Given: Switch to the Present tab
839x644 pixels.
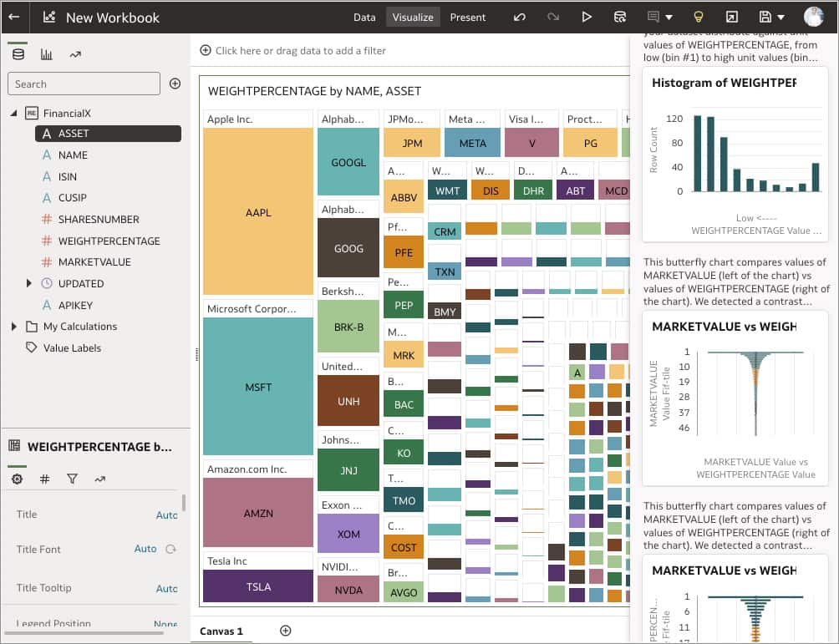Looking at the screenshot, I should [468, 17].
